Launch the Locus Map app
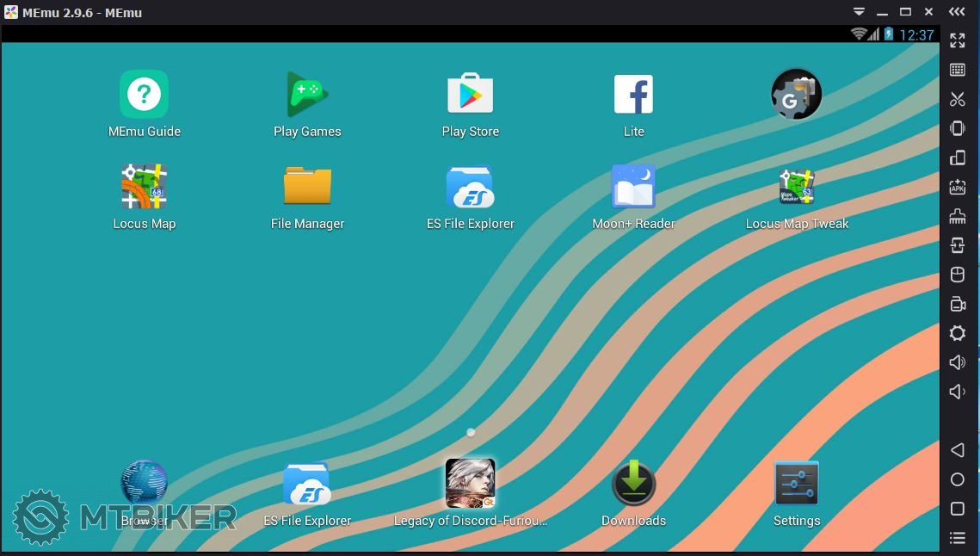This screenshot has width=980, height=556. tap(144, 187)
